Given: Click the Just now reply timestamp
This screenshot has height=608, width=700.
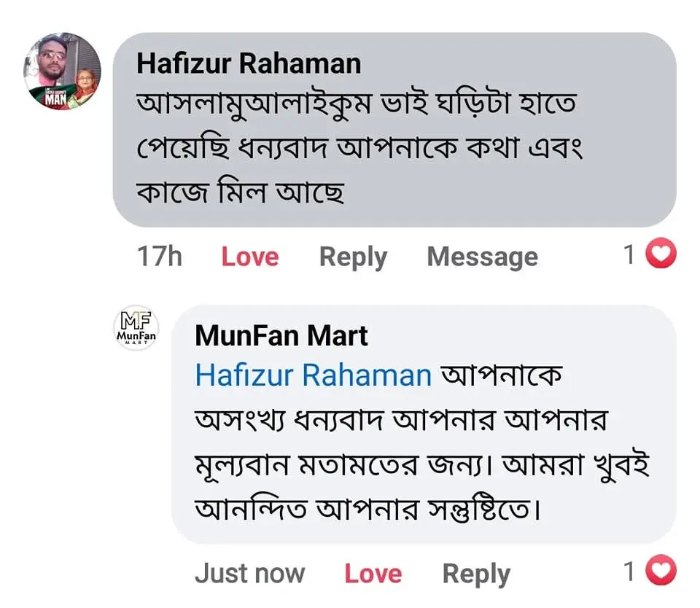Looking at the screenshot, I should click(249, 574).
